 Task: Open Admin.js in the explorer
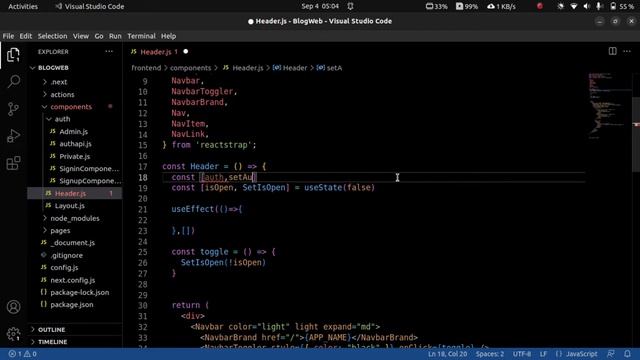pos(73,131)
